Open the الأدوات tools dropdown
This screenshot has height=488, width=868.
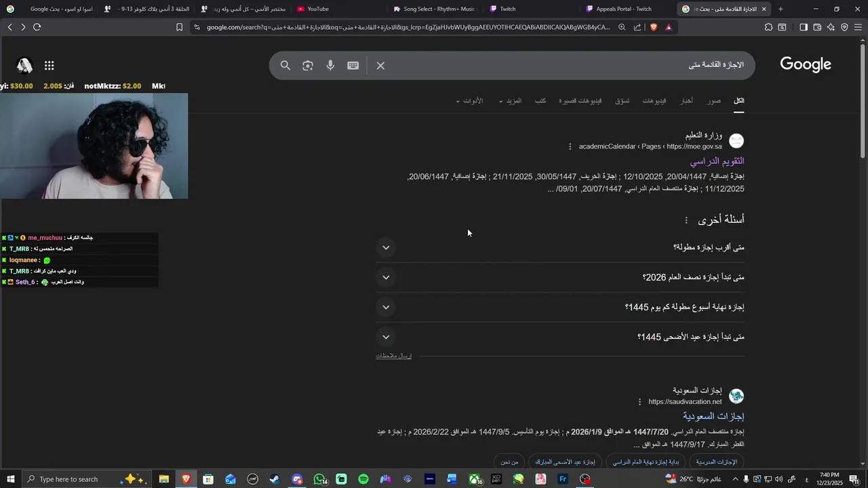[x=469, y=101]
